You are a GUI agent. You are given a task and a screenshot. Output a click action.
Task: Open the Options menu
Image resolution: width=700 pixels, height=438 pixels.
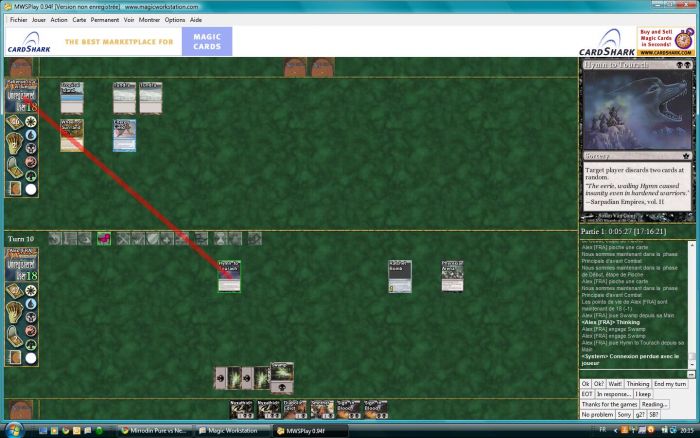(x=175, y=20)
